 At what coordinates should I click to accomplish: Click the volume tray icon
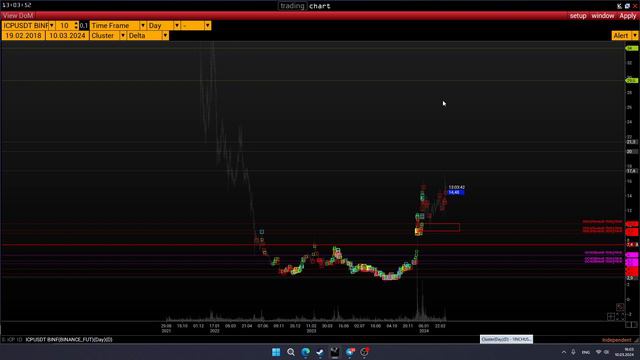click(607, 352)
